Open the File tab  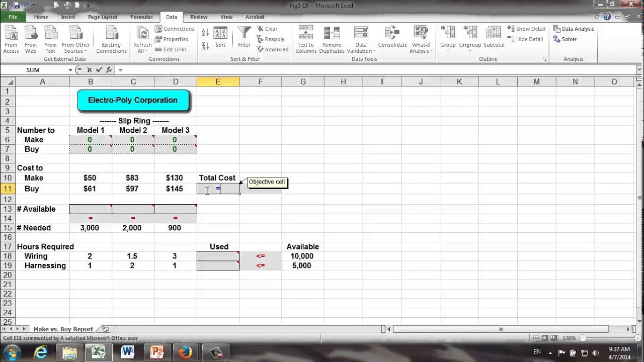(x=13, y=17)
